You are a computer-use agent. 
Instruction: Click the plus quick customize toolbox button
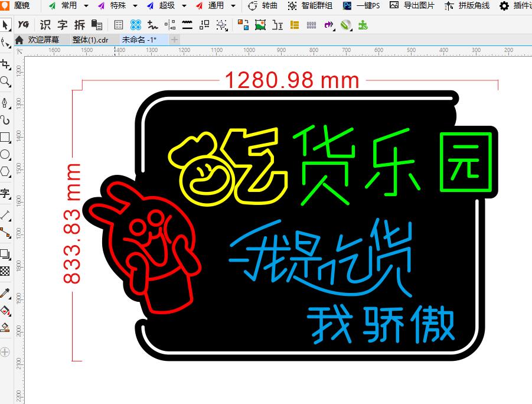click(x=5, y=353)
